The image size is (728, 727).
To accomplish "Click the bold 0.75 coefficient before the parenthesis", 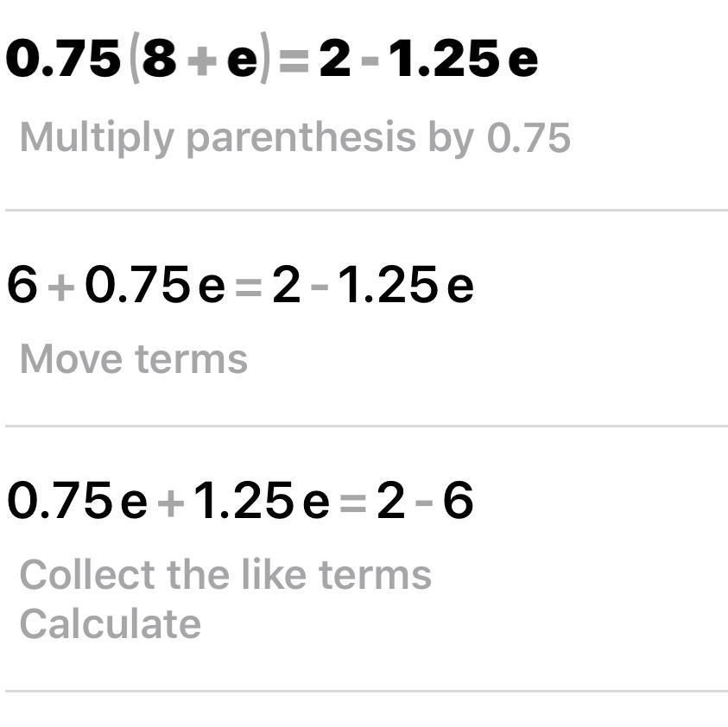I will coord(63,58).
